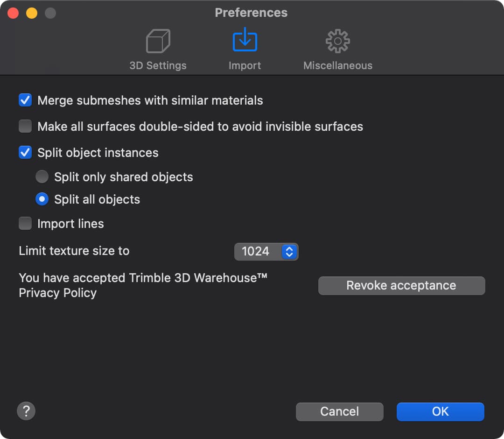Viewport: 504px width, 439px height.
Task: Select Split only shared objects
Action: point(42,177)
